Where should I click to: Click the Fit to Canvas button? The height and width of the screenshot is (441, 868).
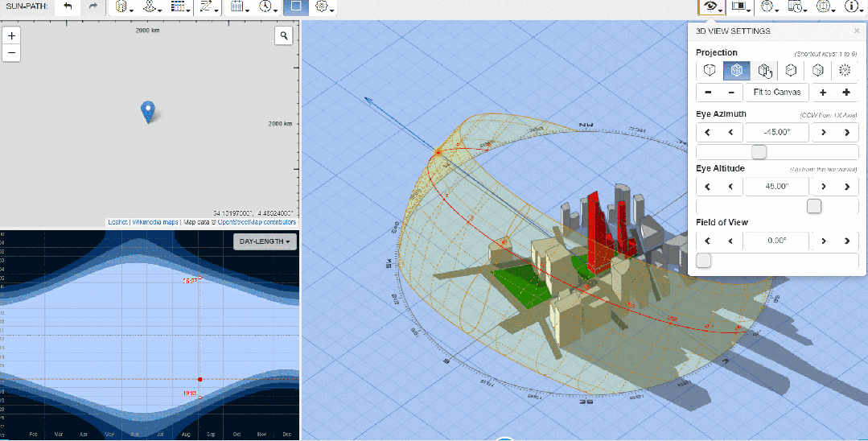(x=777, y=92)
